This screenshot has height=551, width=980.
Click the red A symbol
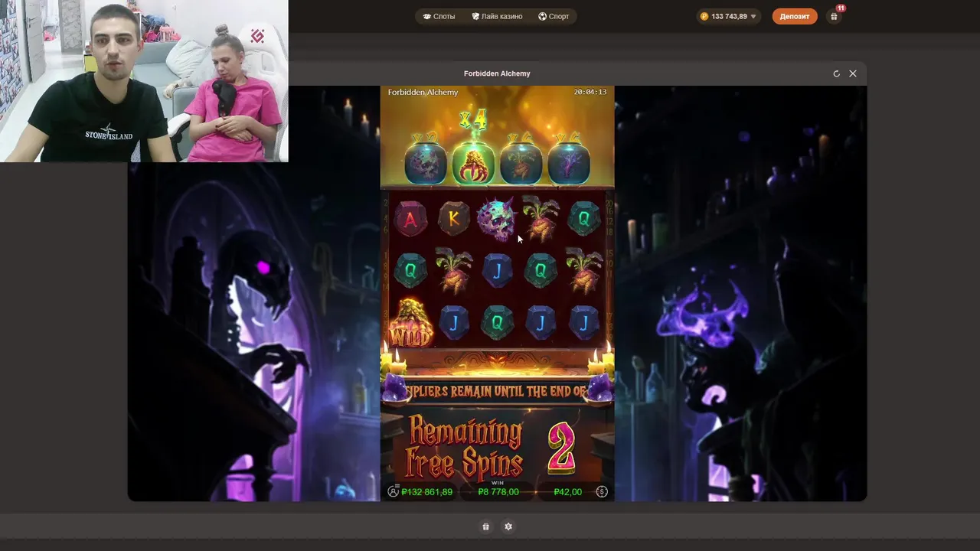[x=410, y=220]
